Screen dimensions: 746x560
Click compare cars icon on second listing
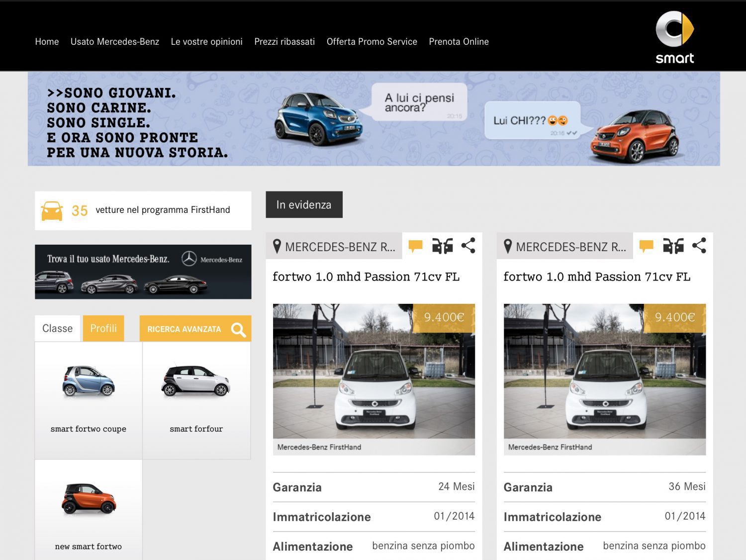tap(673, 246)
